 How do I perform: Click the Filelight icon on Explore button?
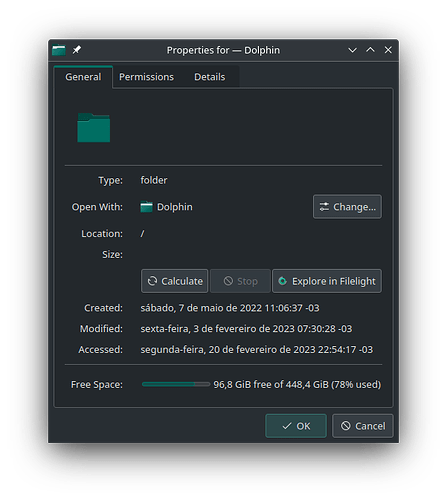click(282, 281)
